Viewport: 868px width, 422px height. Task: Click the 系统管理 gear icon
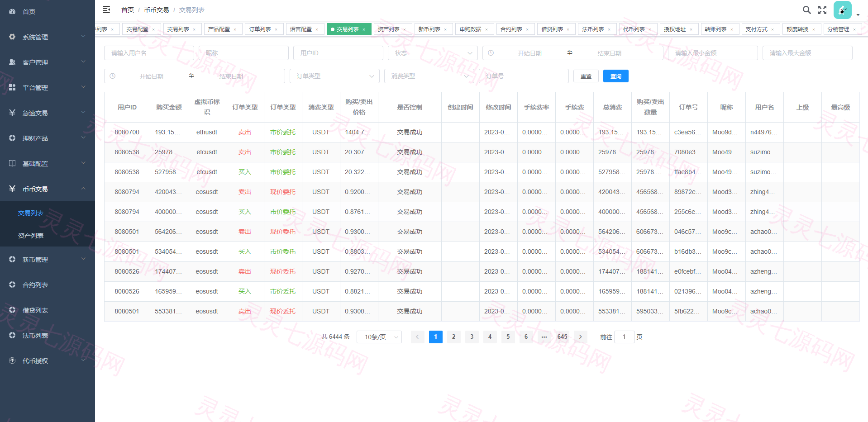[x=12, y=37]
